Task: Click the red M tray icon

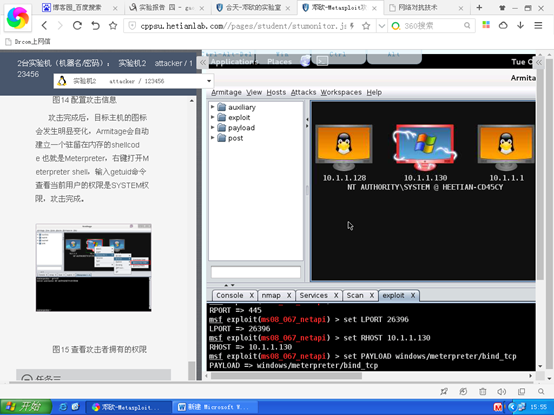Action: (x=498, y=408)
